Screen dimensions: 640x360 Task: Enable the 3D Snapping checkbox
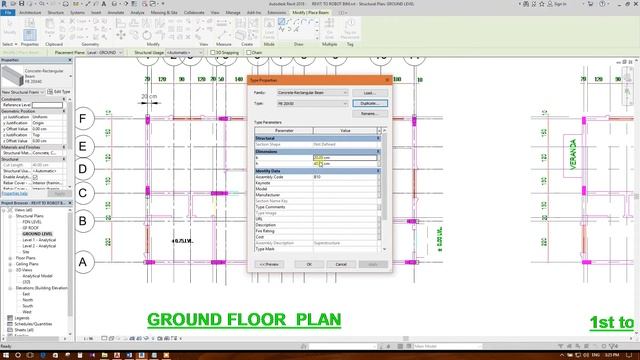213,53
